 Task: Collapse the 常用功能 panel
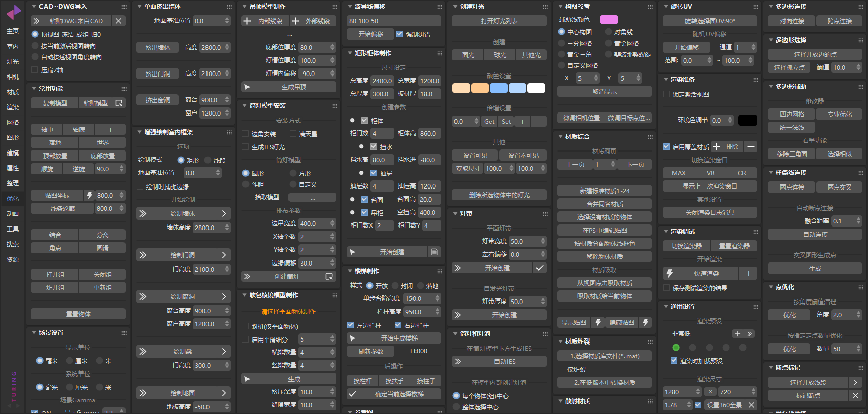tap(34, 88)
